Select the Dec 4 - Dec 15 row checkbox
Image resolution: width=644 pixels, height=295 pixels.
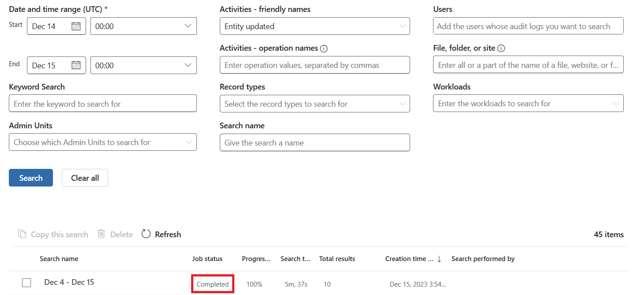[x=26, y=283]
